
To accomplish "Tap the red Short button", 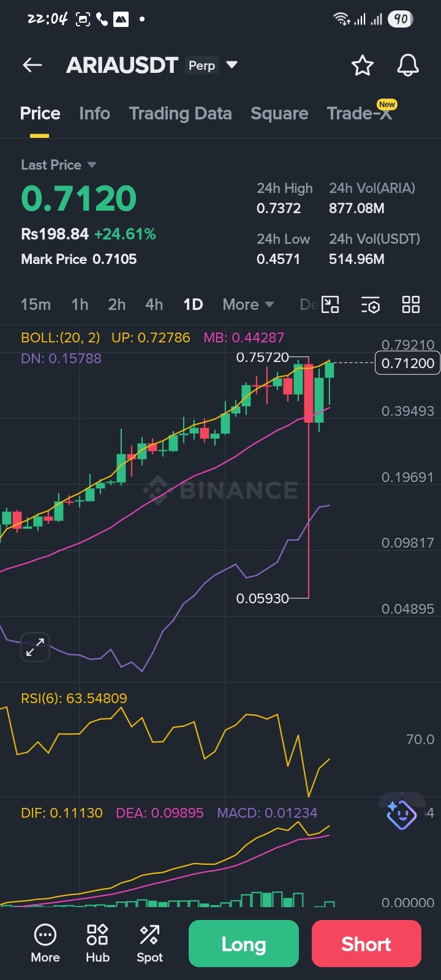I will tap(366, 944).
